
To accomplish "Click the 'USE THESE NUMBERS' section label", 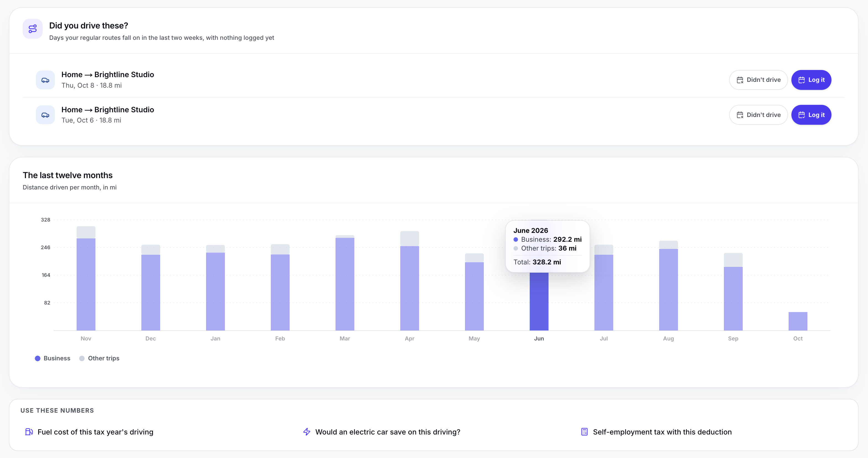I will [x=57, y=410].
